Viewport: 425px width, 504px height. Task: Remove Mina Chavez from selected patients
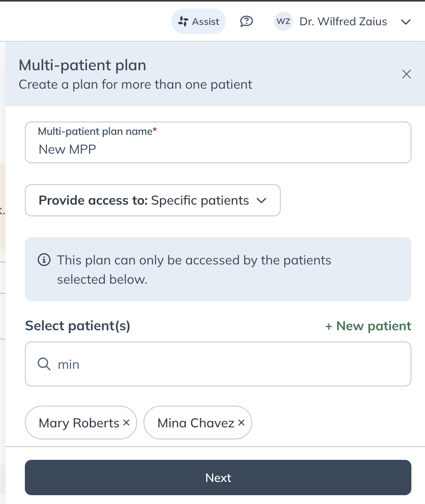pos(241,423)
